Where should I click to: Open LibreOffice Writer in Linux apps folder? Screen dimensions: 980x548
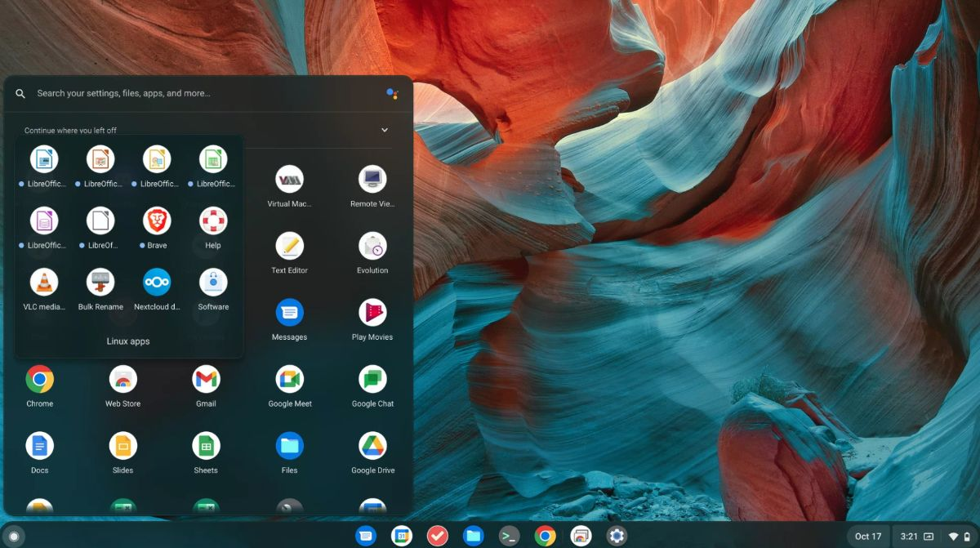coord(44,159)
